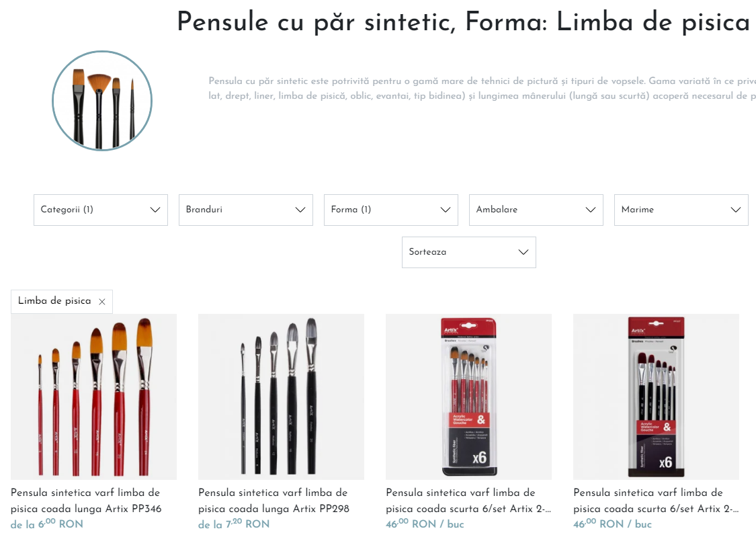This screenshot has width=756, height=539.
Task: Open Artix PP298 product title link
Action: [274, 501]
